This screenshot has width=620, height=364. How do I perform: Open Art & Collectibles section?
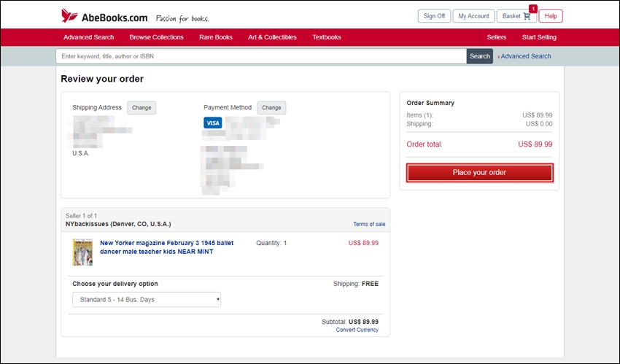(273, 37)
